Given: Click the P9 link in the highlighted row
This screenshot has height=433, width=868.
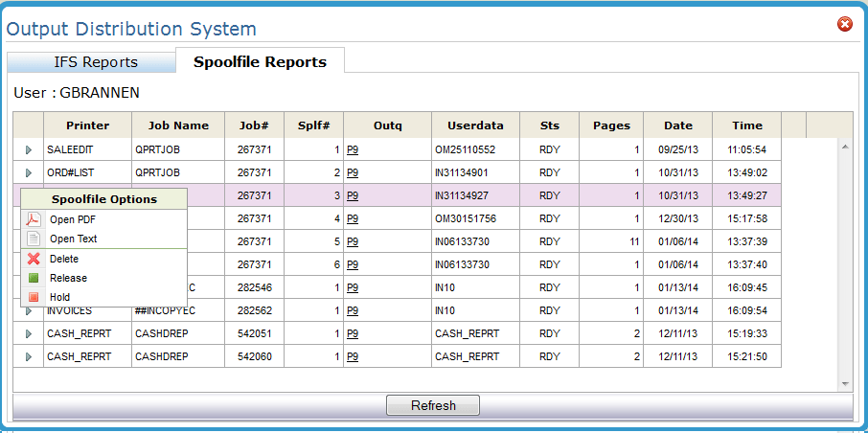Looking at the screenshot, I should [353, 195].
